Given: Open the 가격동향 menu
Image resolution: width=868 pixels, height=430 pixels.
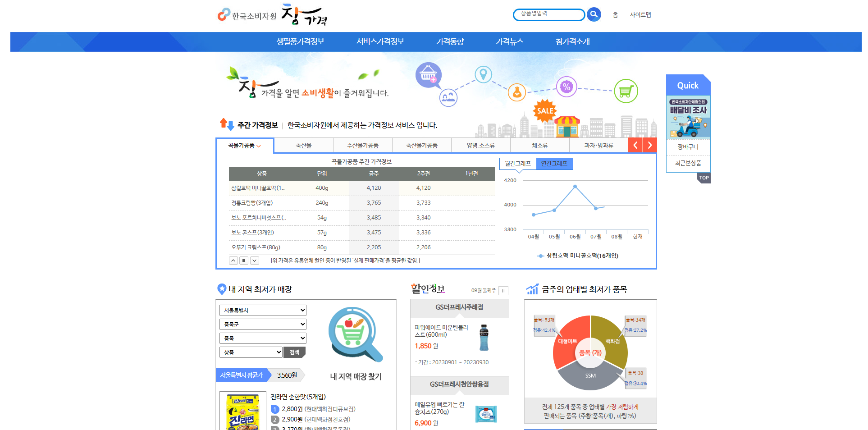Looking at the screenshot, I should 450,41.
